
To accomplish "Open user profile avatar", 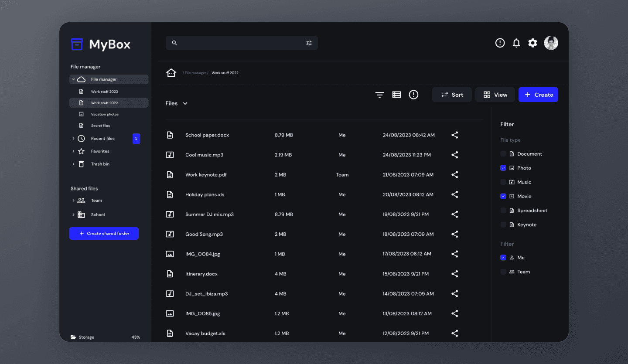I will (551, 43).
